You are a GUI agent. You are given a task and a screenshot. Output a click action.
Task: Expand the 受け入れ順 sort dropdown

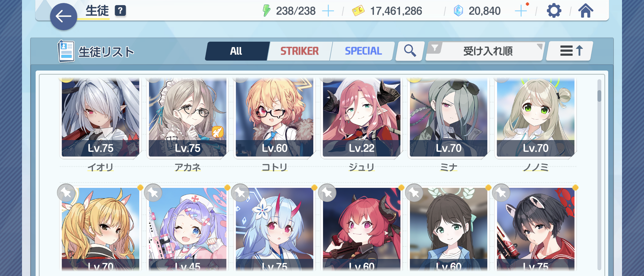tap(485, 51)
